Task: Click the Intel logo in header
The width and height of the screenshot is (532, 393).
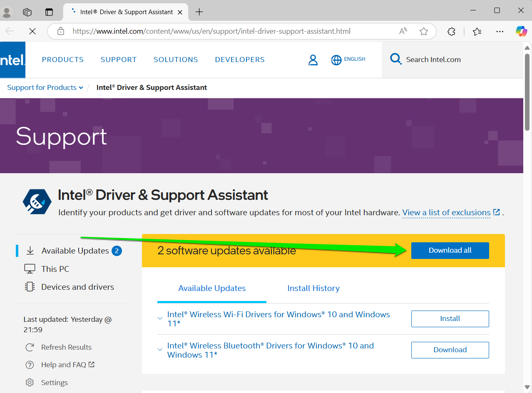Action: (12, 60)
